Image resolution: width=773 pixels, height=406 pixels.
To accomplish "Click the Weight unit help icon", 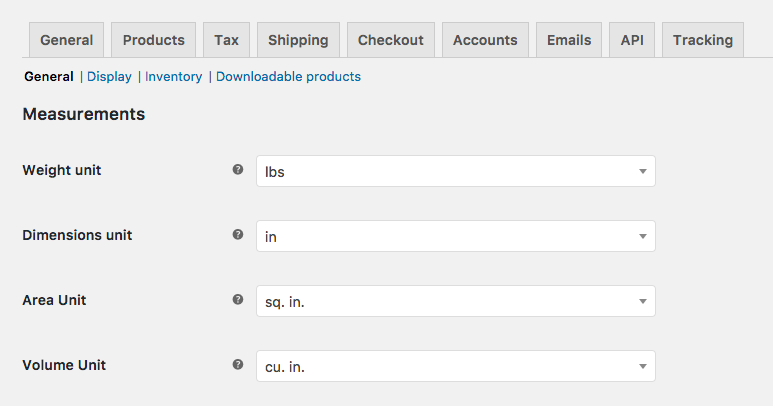I will 238,169.
